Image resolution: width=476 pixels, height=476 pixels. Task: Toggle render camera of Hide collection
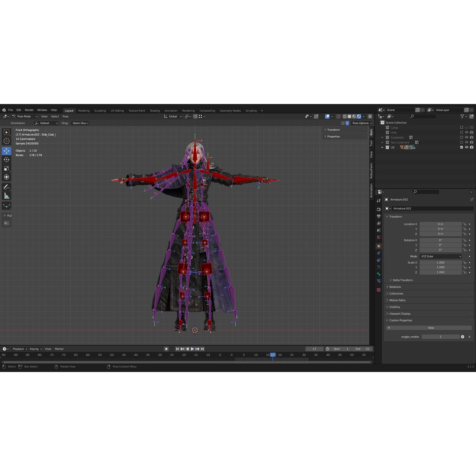pyautogui.click(x=472, y=132)
